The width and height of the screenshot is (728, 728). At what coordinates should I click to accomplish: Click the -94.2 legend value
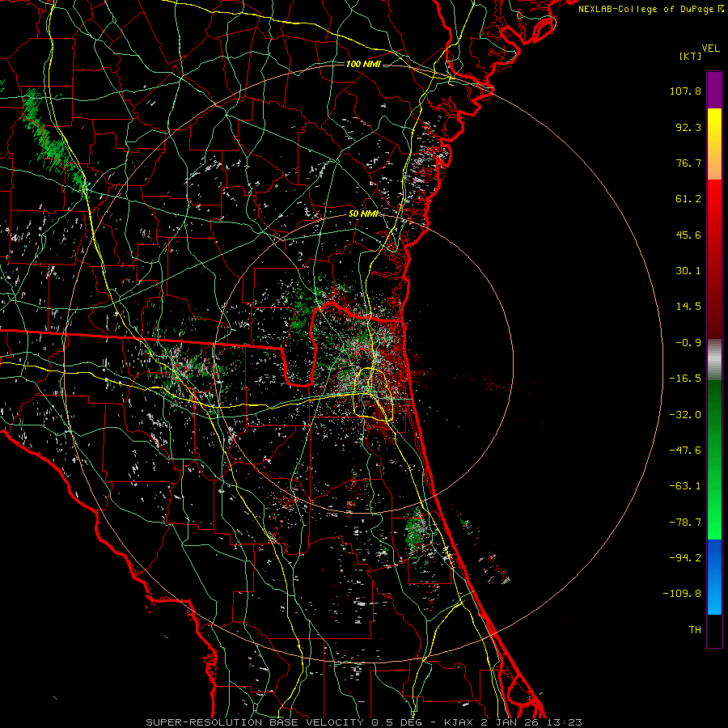685,558
